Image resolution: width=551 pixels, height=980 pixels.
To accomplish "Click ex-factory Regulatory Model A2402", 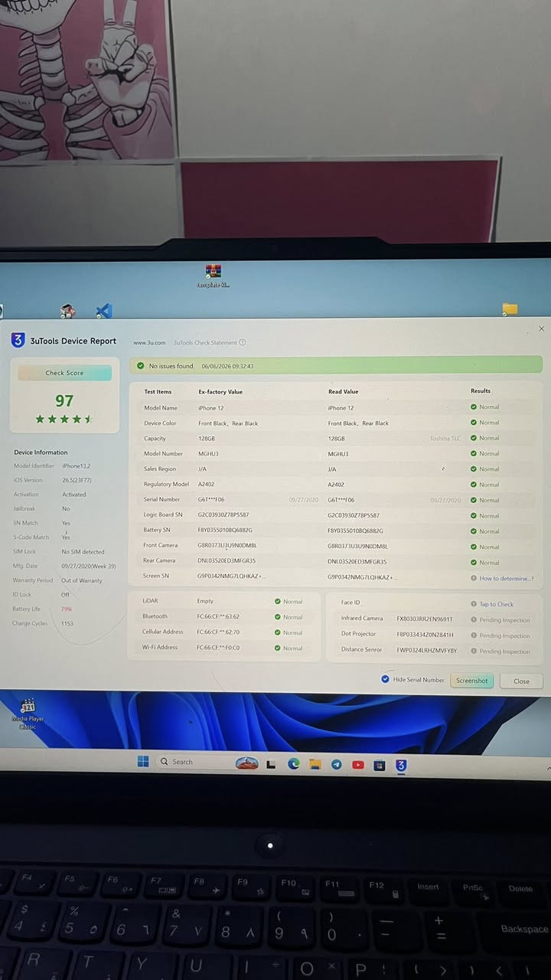I will (207, 484).
